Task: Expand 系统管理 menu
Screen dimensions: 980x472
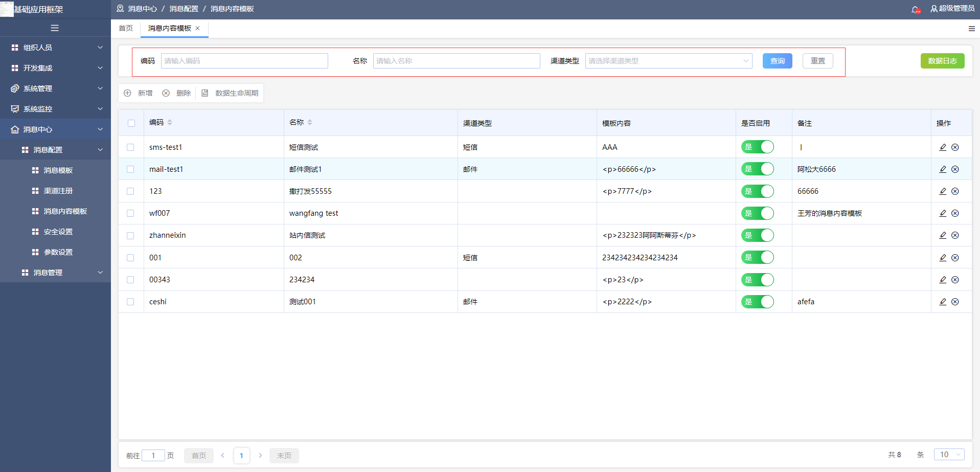Action: tap(55, 88)
